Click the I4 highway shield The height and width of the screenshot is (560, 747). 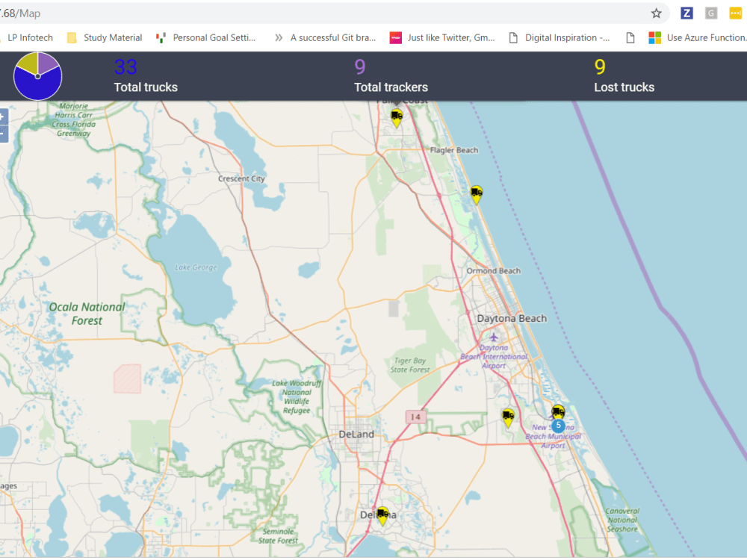(x=415, y=417)
